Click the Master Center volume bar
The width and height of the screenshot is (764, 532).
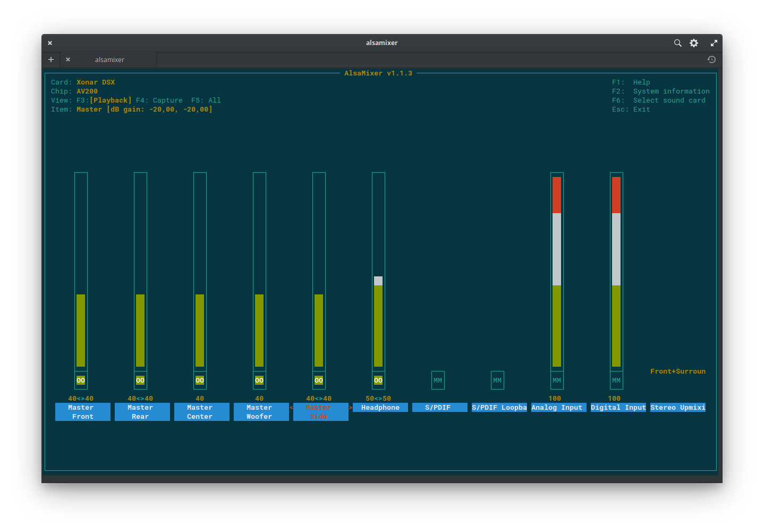pos(200,271)
